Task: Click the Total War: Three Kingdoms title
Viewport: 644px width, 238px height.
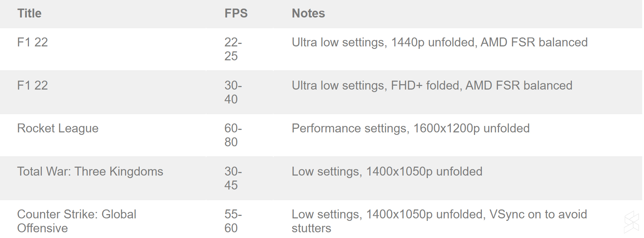Action: [90, 172]
